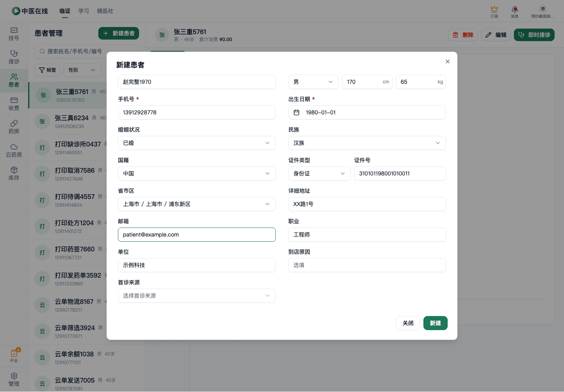Click the 新建 submit button
Viewport: 564px width, 392px height.
436,323
